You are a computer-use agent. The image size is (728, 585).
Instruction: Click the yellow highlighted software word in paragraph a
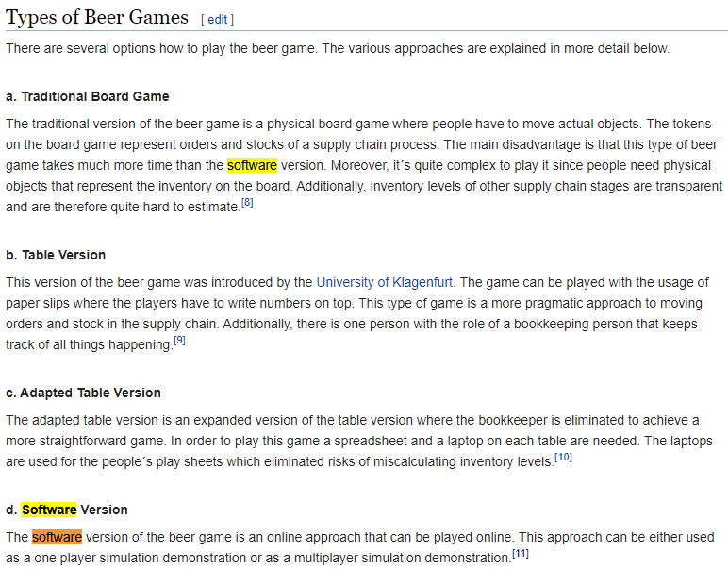pos(252,165)
